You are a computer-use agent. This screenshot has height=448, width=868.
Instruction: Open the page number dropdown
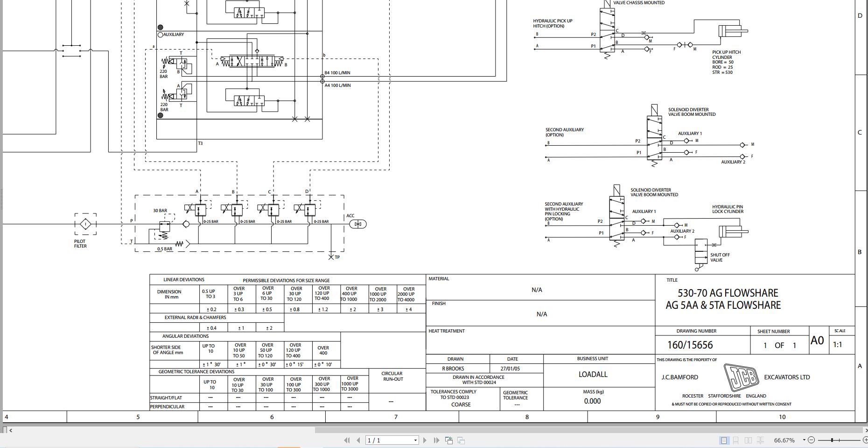click(x=415, y=440)
